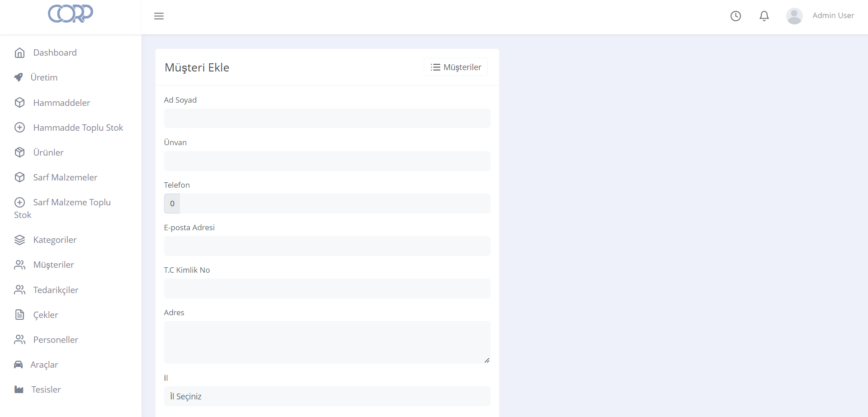Focus the Ad Soyad input field

327,118
